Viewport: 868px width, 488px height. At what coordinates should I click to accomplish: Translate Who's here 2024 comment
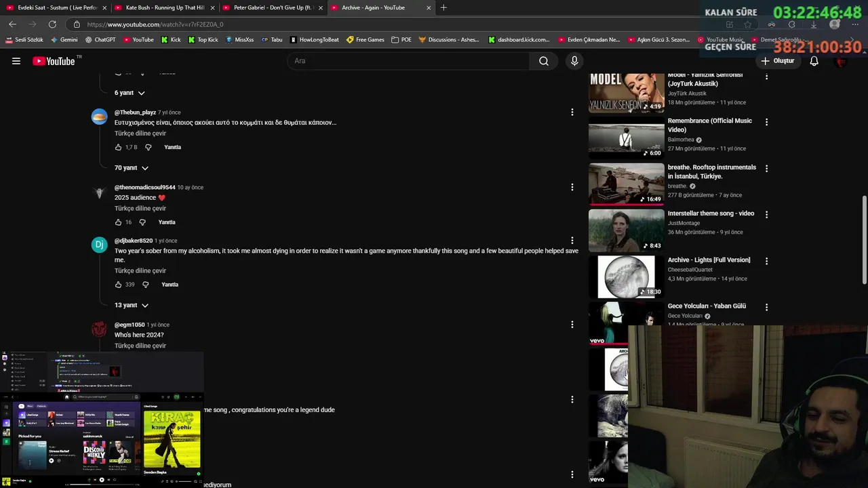140,346
